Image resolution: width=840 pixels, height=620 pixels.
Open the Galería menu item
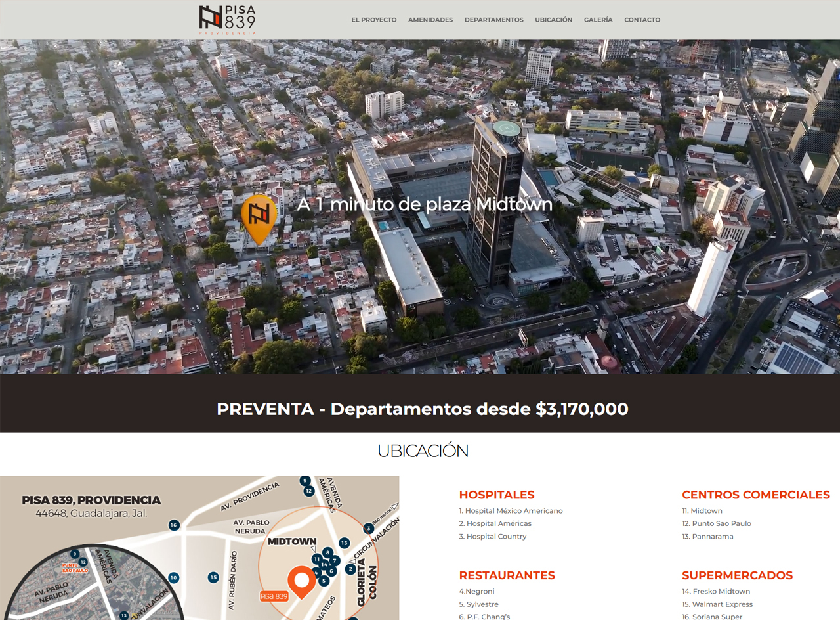pyautogui.click(x=598, y=20)
